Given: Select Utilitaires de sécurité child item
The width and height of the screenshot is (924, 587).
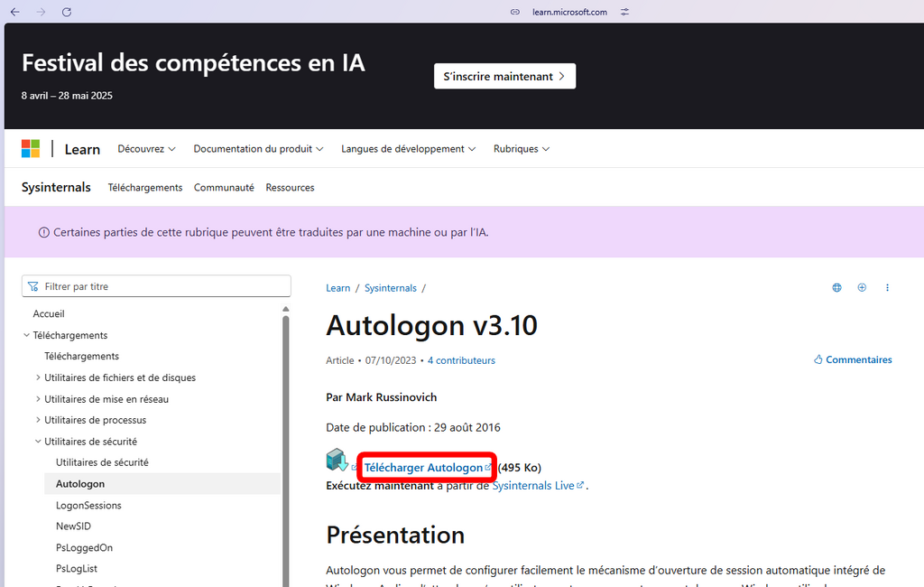Looking at the screenshot, I should click(102, 462).
